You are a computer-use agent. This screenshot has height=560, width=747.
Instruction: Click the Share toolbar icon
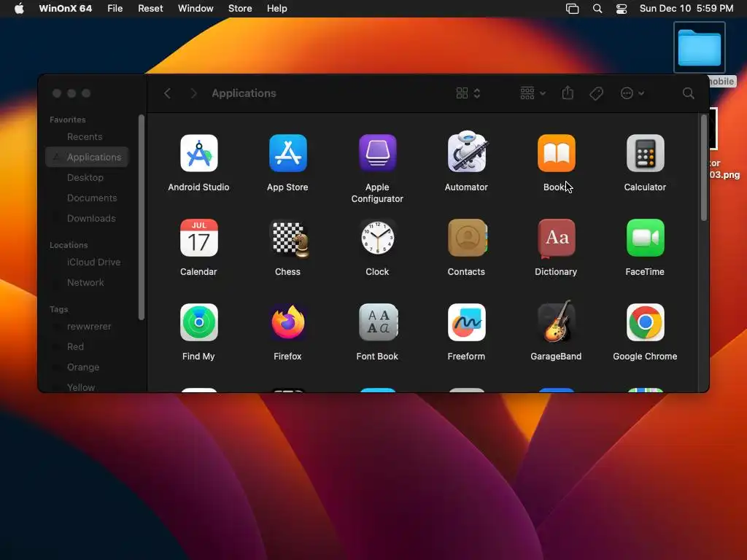[x=568, y=93]
